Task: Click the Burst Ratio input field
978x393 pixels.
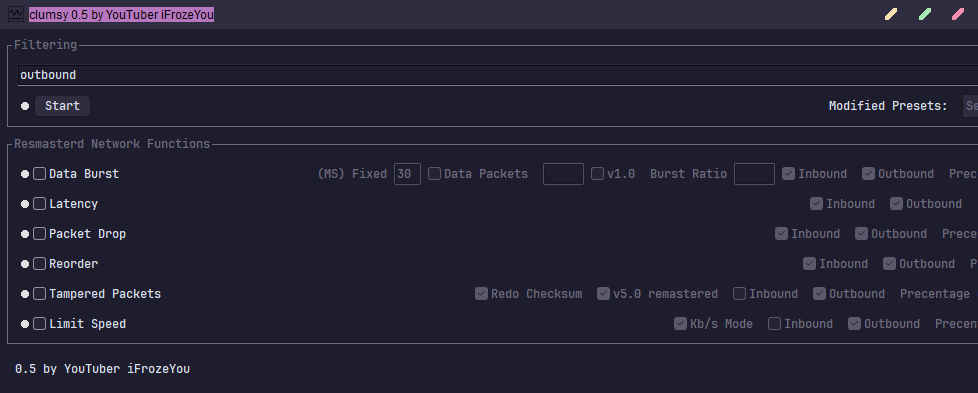Action: tap(754, 174)
